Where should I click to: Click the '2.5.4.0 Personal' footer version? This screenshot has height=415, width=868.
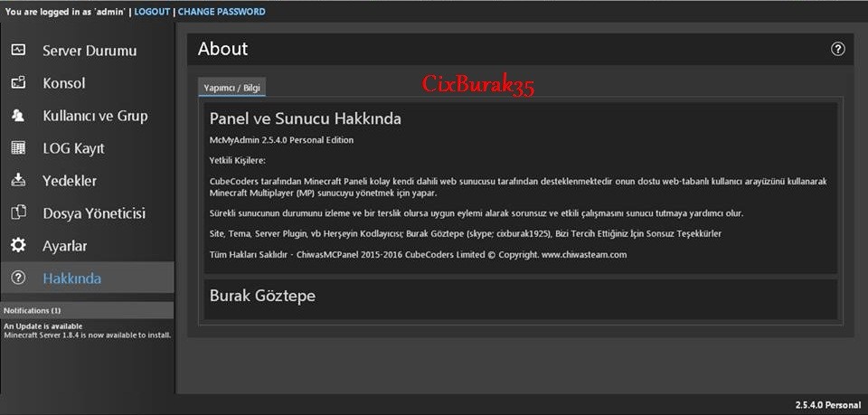(827, 405)
